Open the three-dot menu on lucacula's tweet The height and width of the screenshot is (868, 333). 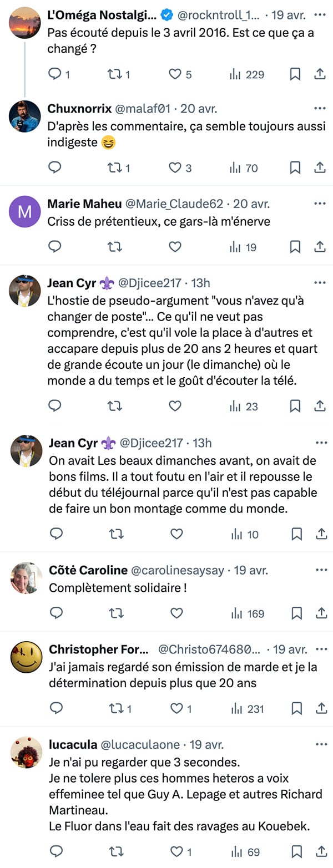(321, 744)
